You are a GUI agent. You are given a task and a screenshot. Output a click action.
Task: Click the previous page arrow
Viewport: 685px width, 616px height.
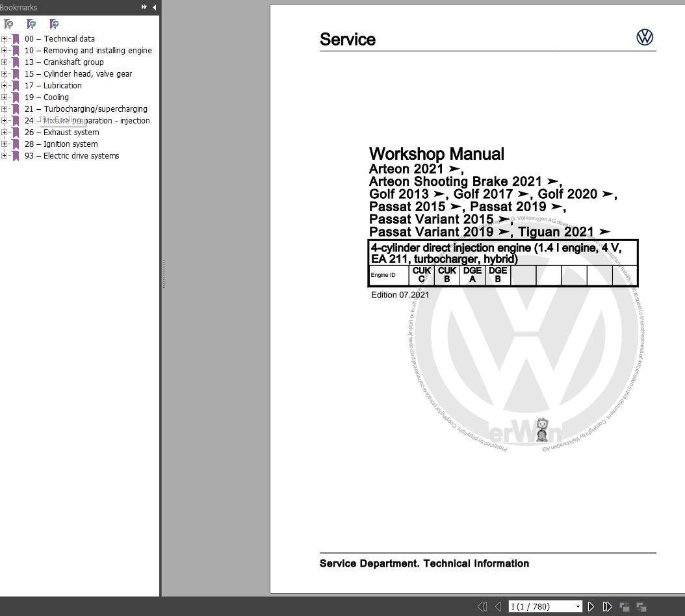click(x=498, y=606)
